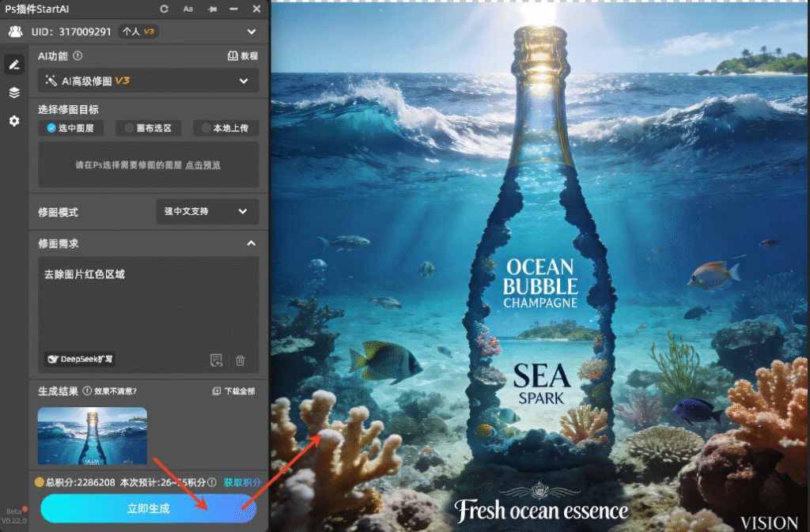
Task: Open settings via sidebar gear icon
Action: point(14,121)
